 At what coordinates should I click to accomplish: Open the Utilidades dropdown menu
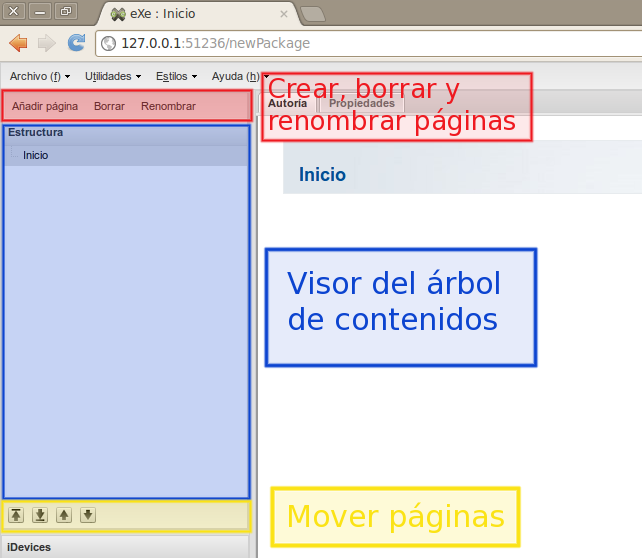tap(112, 76)
